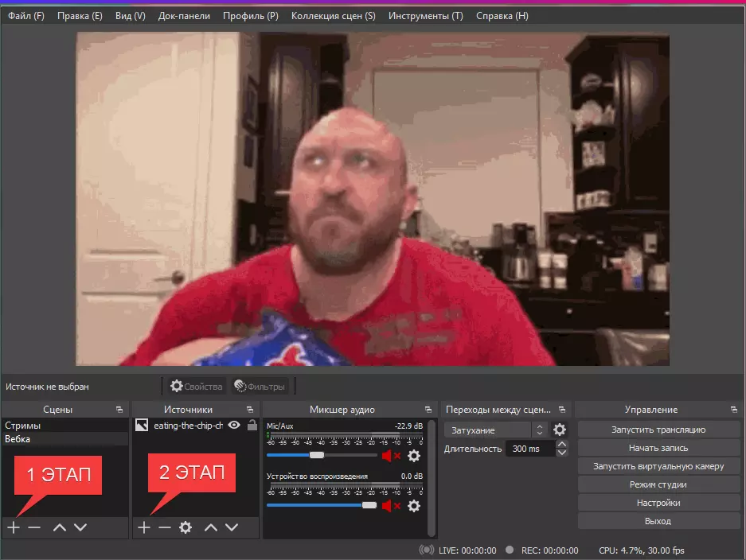Image resolution: width=746 pixels, height=560 pixels.
Task: Increase Длительность with up stepper arrow
Action: 562,445
